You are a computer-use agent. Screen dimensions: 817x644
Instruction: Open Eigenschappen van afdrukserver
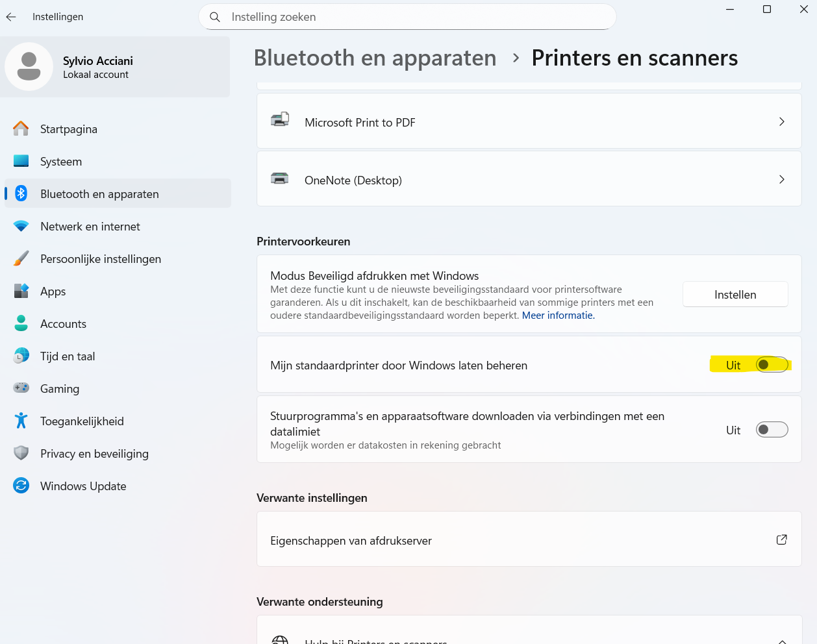(x=529, y=539)
